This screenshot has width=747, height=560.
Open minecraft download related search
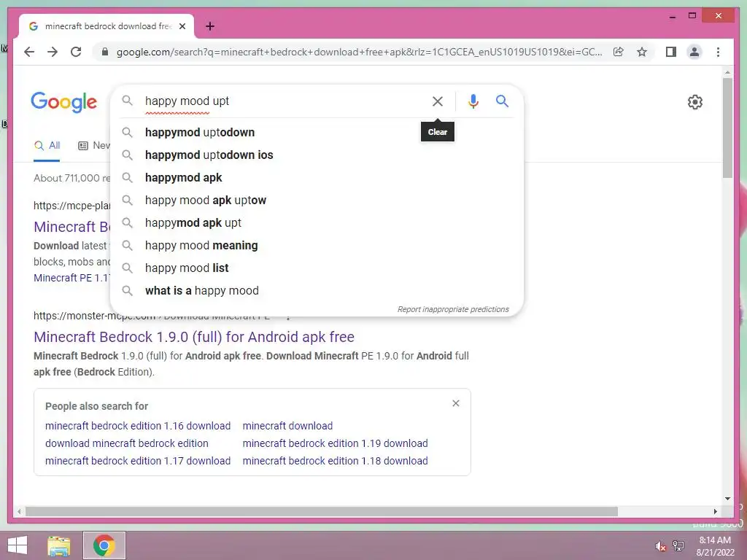tap(287, 426)
